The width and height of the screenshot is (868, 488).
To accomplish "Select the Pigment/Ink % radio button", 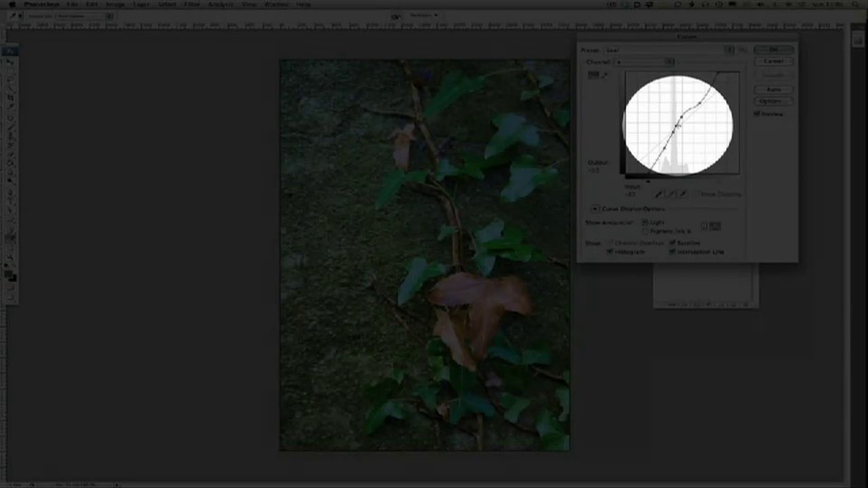I will click(645, 230).
